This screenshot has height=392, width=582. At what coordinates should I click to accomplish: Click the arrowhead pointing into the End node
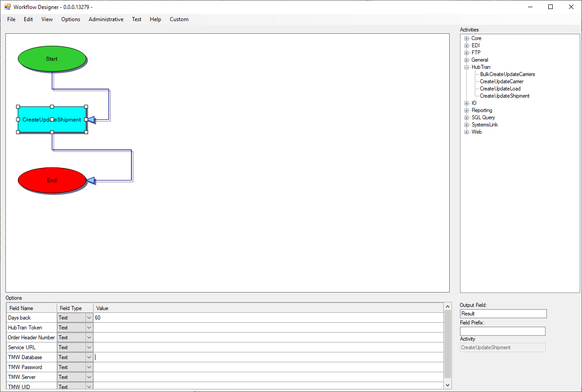click(x=90, y=180)
